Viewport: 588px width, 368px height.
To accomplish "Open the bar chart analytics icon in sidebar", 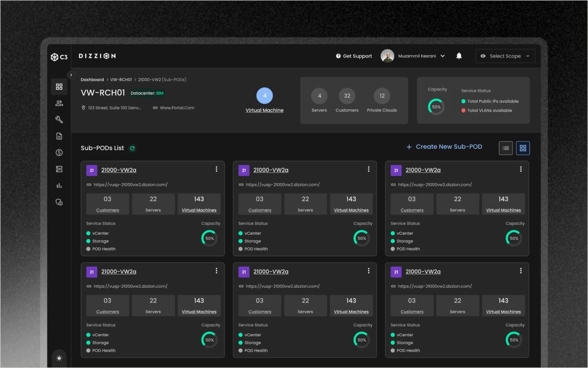I will 59,186.
